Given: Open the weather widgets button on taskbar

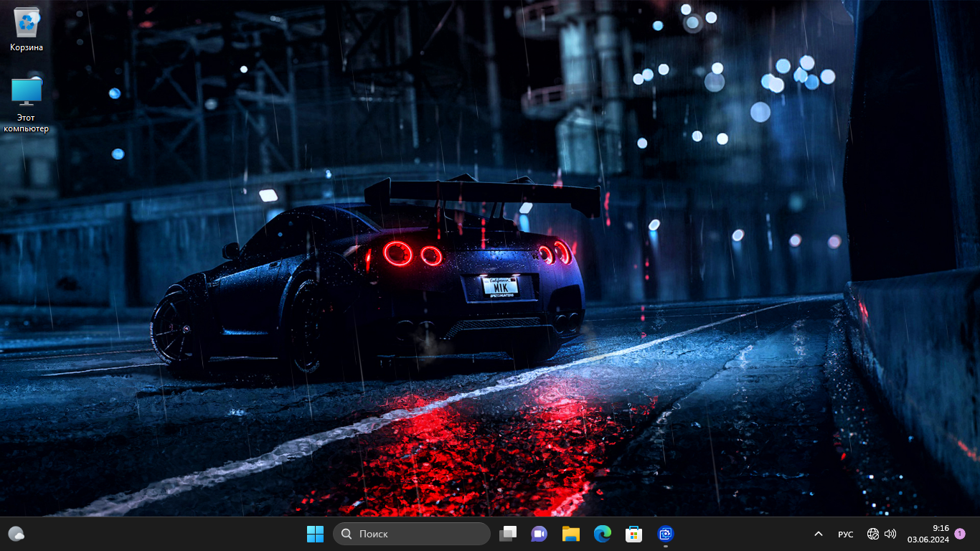Looking at the screenshot, I should coord(17,534).
